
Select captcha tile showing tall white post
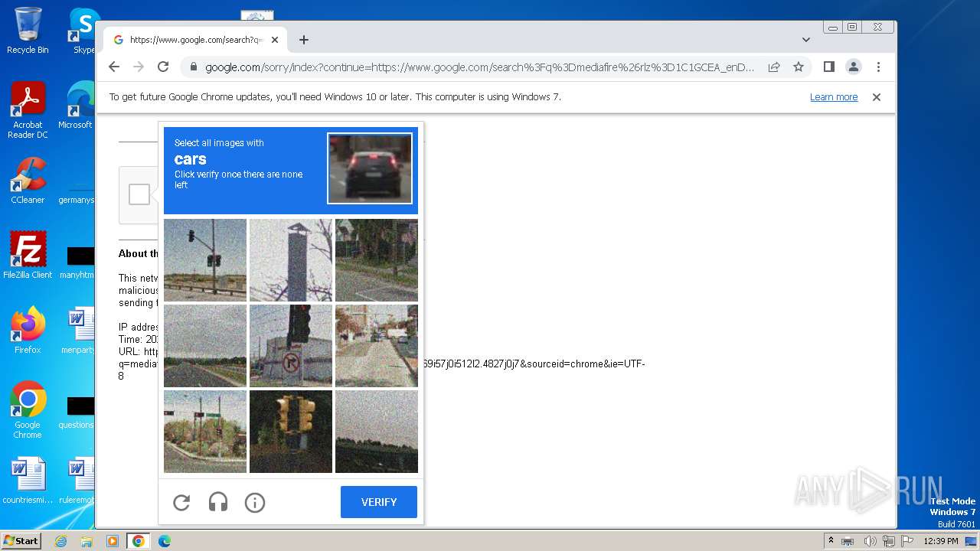coord(291,260)
